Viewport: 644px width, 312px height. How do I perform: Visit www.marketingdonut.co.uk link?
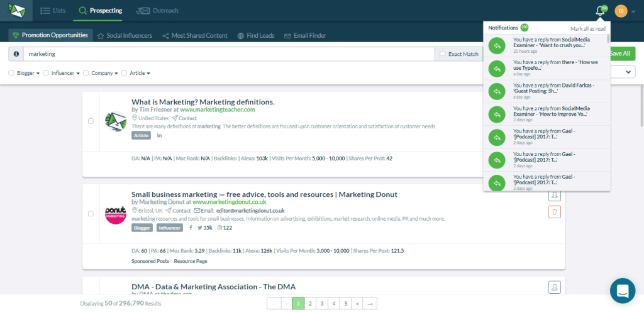[x=229, y=202]
